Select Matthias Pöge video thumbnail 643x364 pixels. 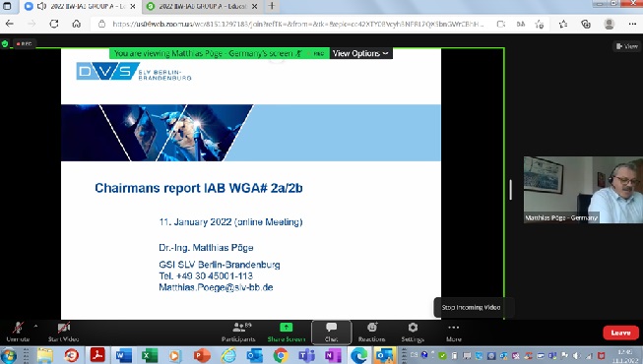pos(583,189)
